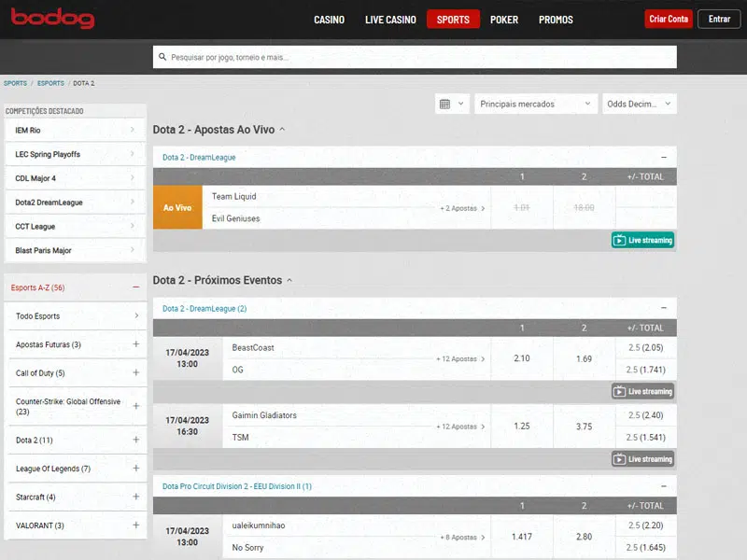Image resolution: width=747 pixels, height=560 pixels.
Task: Expand Call of Duty with plus icon
Action: 135,373
